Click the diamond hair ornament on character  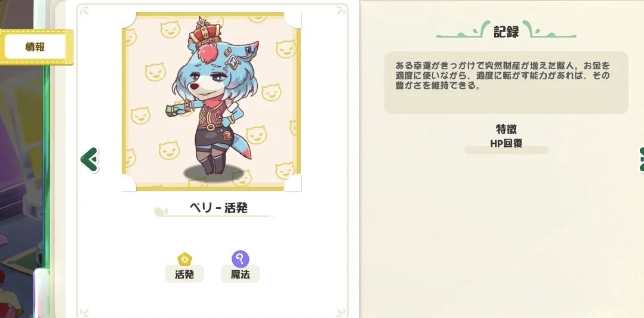pos(232,63)
